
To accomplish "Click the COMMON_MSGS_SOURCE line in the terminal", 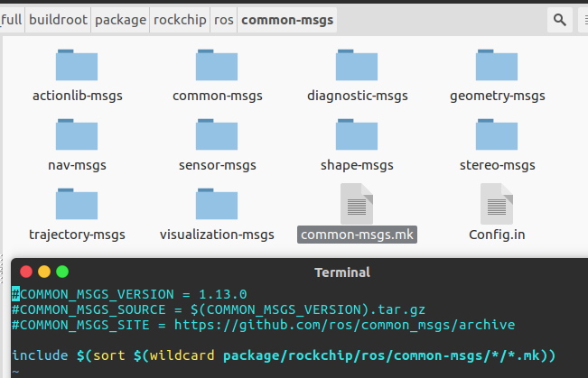I will click(219, 309).
